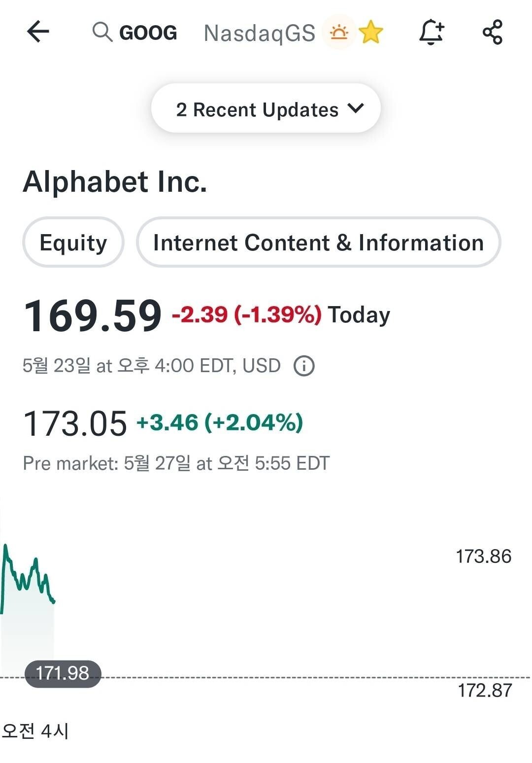Click the chevron in Recent Updates pill
Image resolution: width=532 pixels, height=763 pixels.
pyautogui.click(x=355, y=108)
